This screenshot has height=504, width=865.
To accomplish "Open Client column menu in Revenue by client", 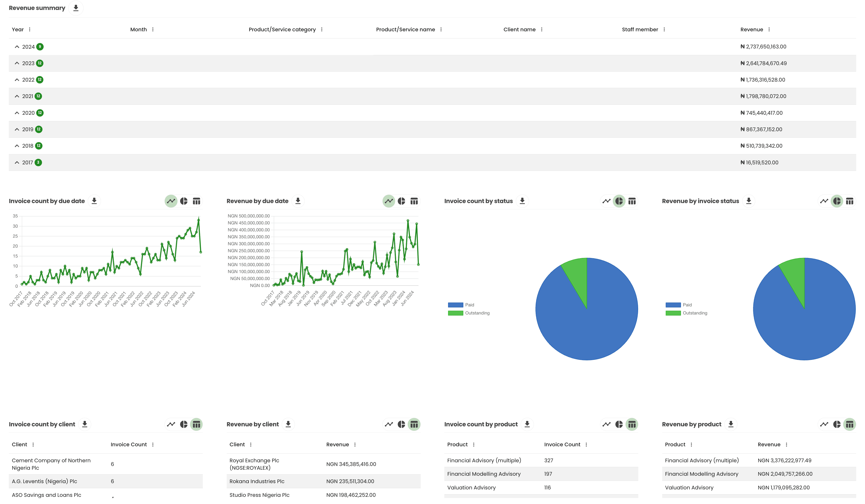I will click(x=251, y=445).
